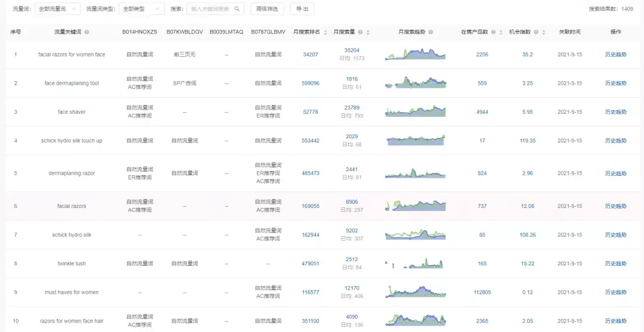The width and height of the screenshot is (644, 332).
Task: Click monthly rank 34207
Action: point(311,54)
